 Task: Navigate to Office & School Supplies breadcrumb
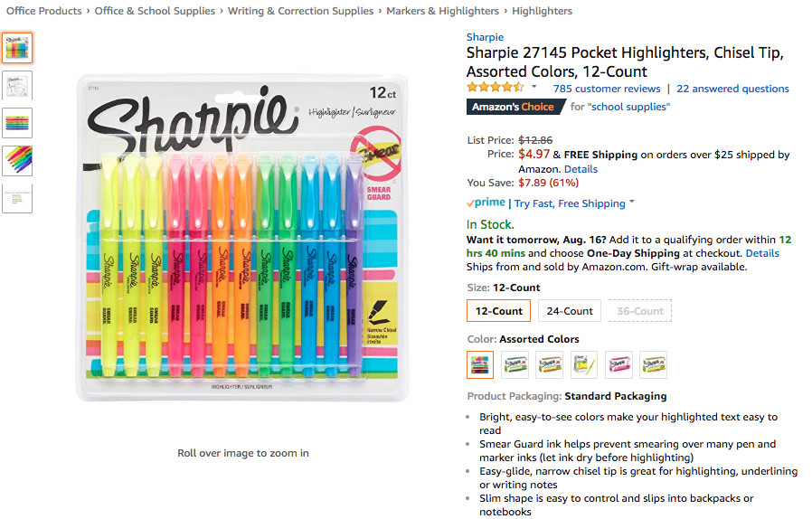coord(155,11)
